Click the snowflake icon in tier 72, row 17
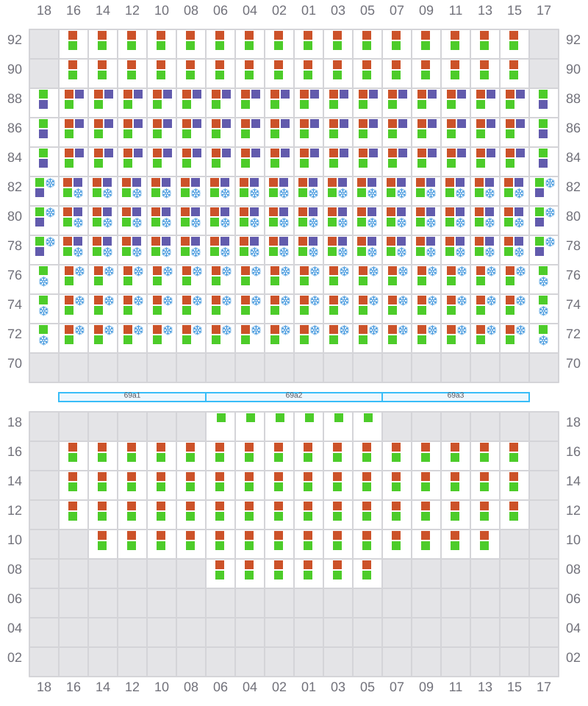The image size is (588, 706). click(x=543, y=340)
